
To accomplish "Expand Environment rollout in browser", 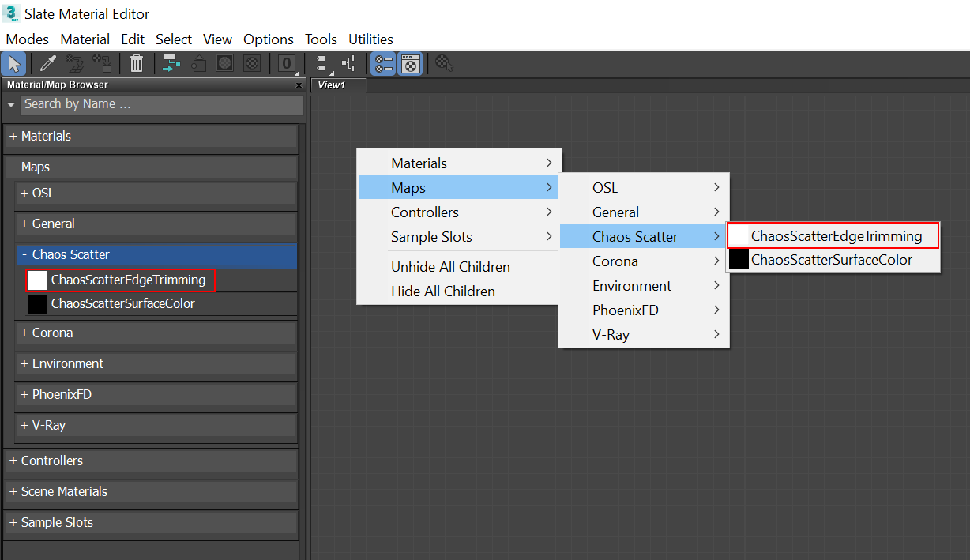I will click(x=156, y=363).
